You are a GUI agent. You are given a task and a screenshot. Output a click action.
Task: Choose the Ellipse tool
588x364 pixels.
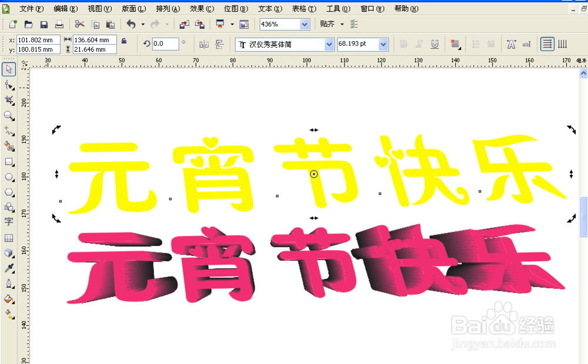click(9, 177)
